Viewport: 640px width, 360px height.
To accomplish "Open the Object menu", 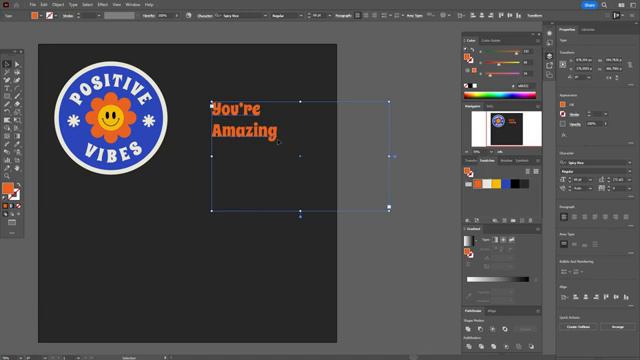I will pyautogui.click(x=58, y=5).
